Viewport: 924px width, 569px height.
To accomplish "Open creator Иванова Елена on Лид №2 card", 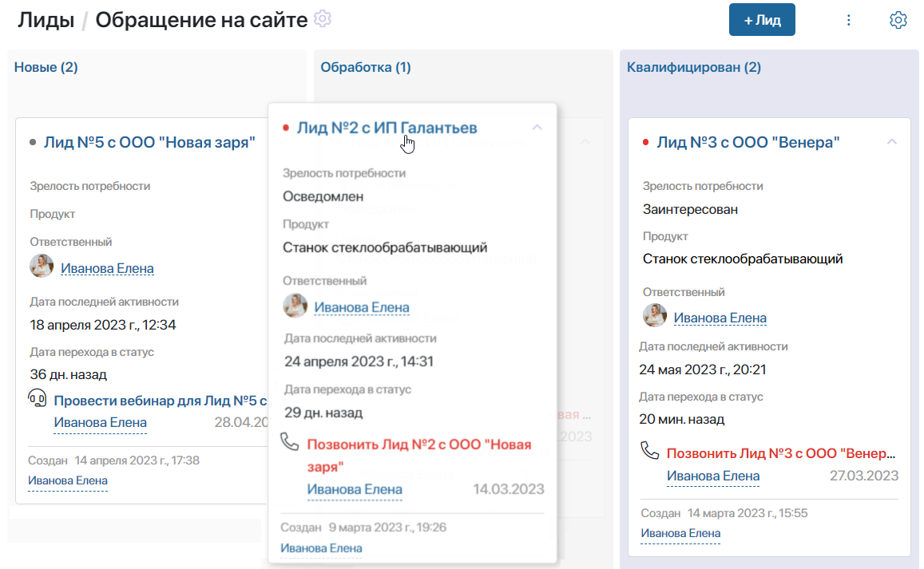I will point(321,548).
